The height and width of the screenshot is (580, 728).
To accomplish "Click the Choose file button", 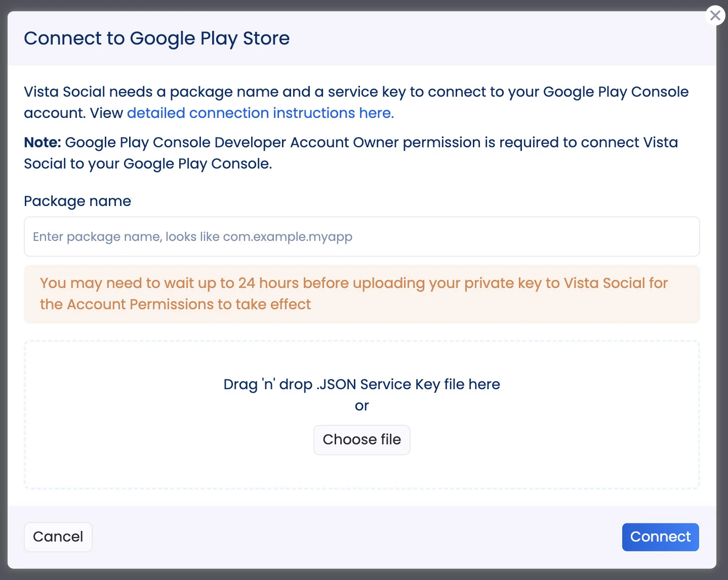I will click(x=362, y=440).
